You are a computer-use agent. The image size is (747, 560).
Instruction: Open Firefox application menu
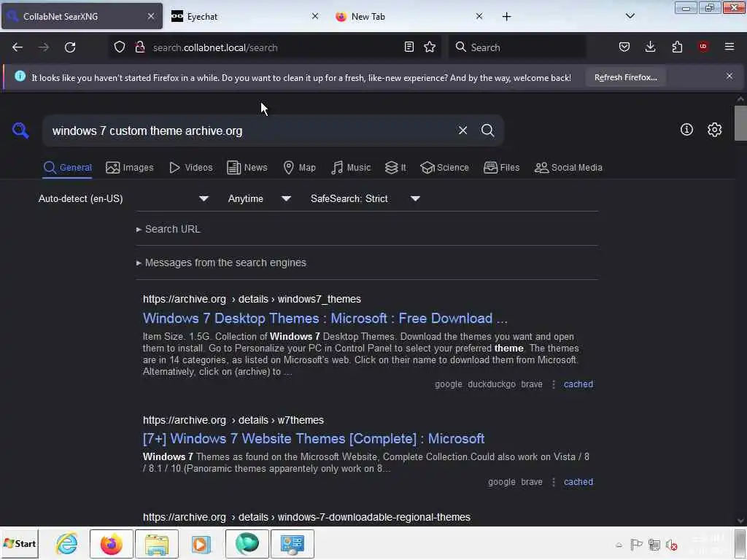[x=729, y=47]
